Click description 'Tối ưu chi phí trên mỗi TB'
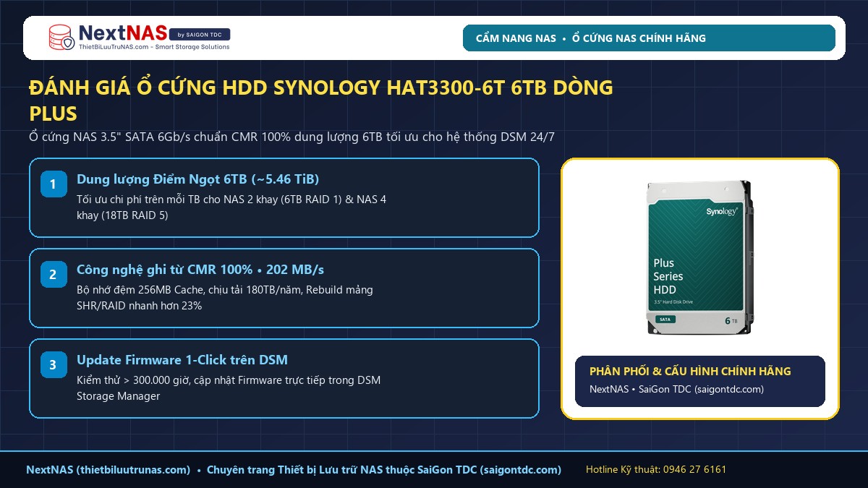Viewport: 868px width, 488px height. pyautogui.click(x=231, y=207)
